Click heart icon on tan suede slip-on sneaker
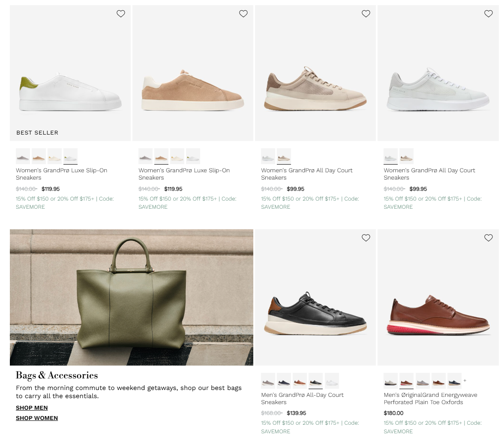The width and height of the screenshot is (504, 441). (243, 14)
